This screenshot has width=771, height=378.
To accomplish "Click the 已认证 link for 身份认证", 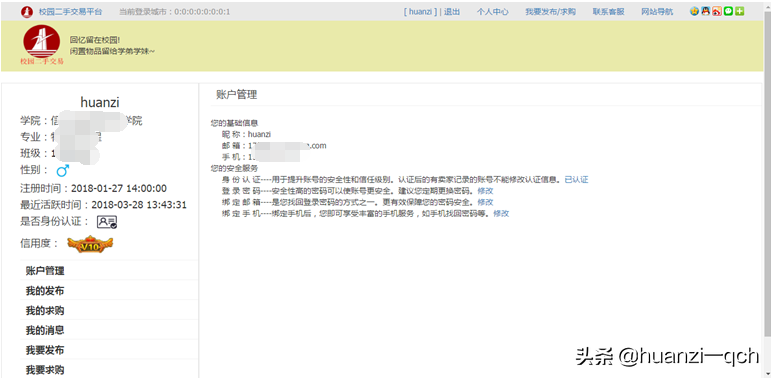I will tap(576, 180).
